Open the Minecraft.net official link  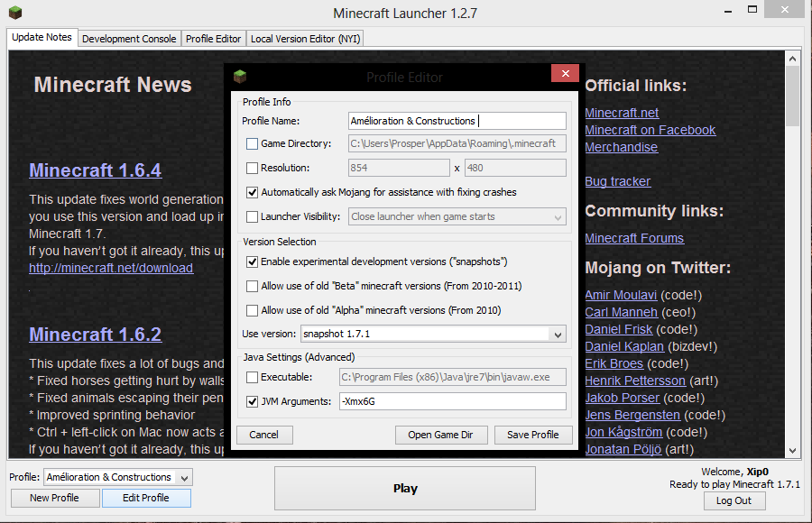pos(622,113)
